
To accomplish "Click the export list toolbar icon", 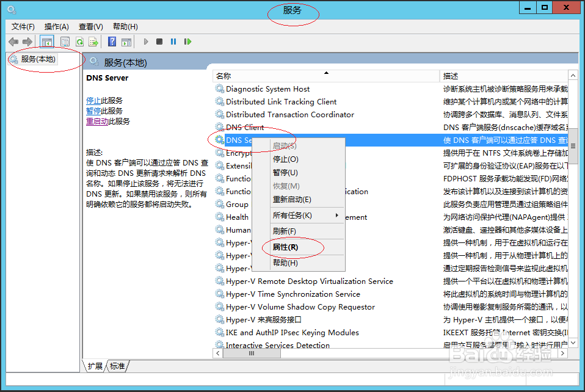I will click(x=93, y=42).
